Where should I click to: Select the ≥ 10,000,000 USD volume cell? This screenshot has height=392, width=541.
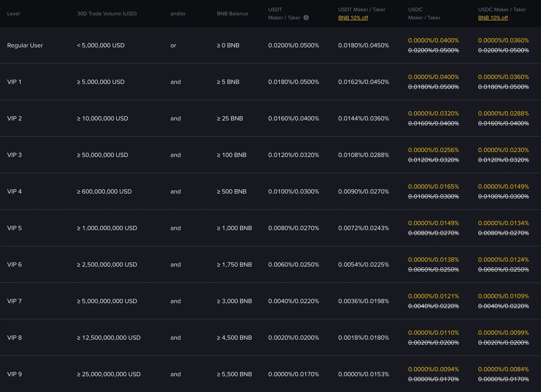102,118
